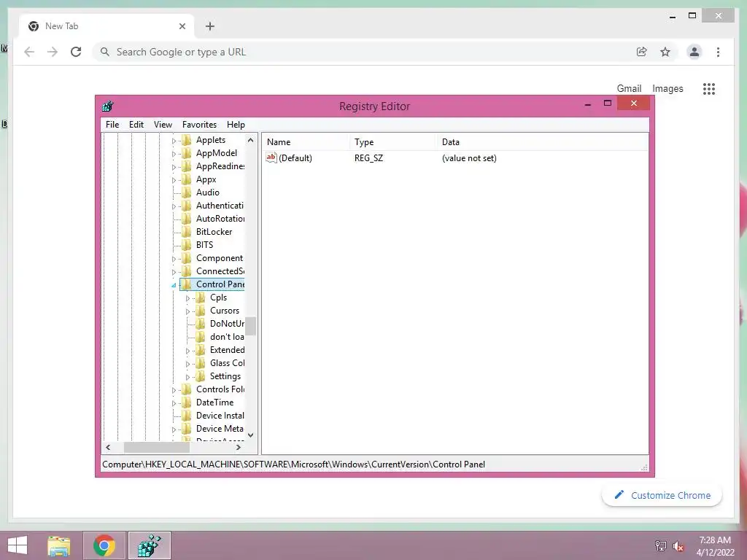Click the share page icon in Chrome
The image size is (747, 560).
pos(642,52)
